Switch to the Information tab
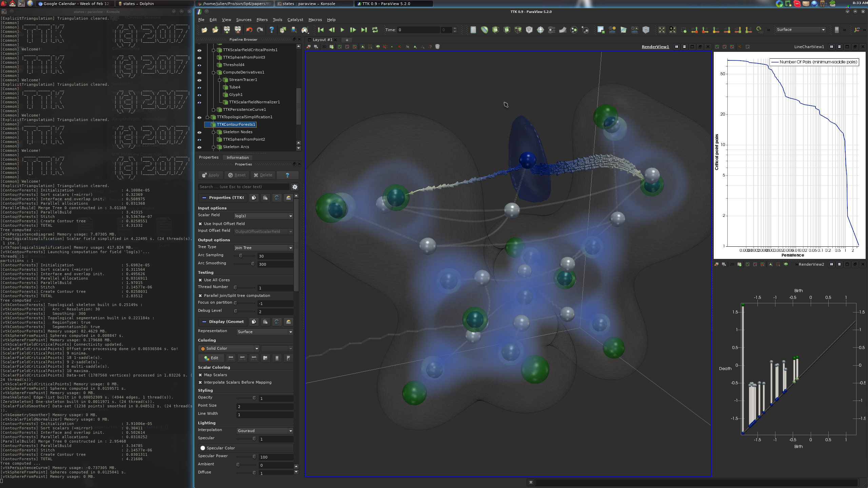The width and height of the screenshot is (868, 488). [x=237, y=158]
